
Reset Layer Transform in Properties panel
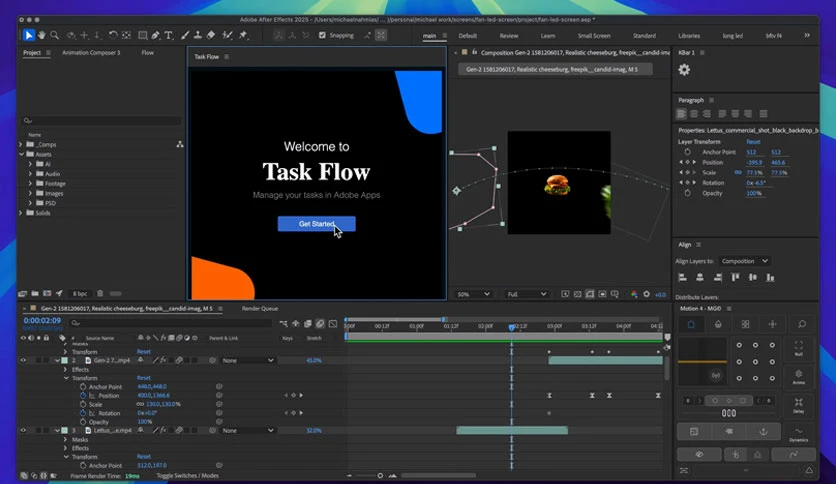pyautogui.click(x=753, y=142)
